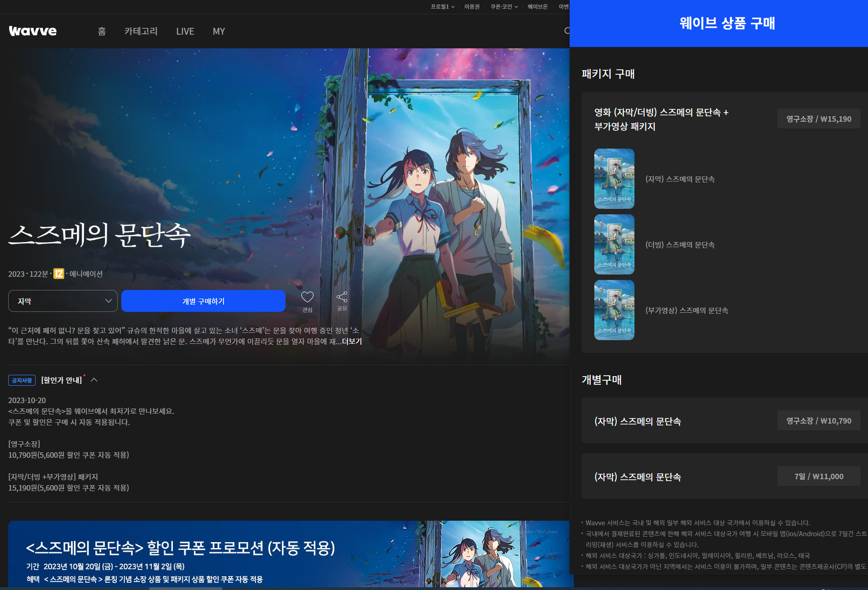Open the 쿠폰·코인 dropdown

[503, 6]
